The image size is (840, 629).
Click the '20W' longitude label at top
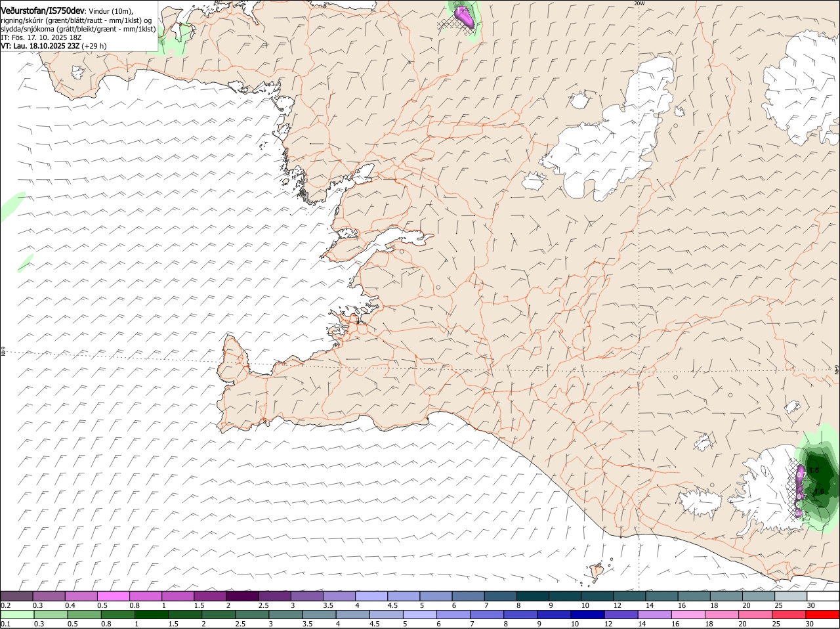639,3
